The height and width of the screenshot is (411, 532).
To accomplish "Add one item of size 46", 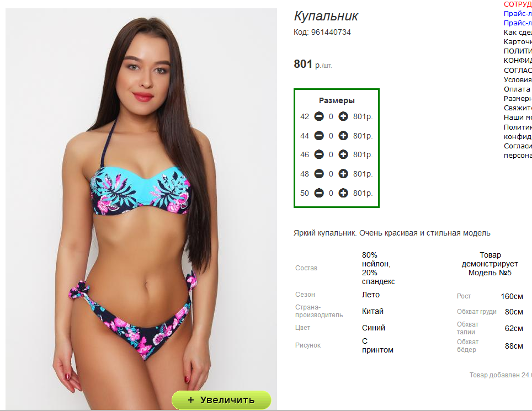I will coord(343,154).
